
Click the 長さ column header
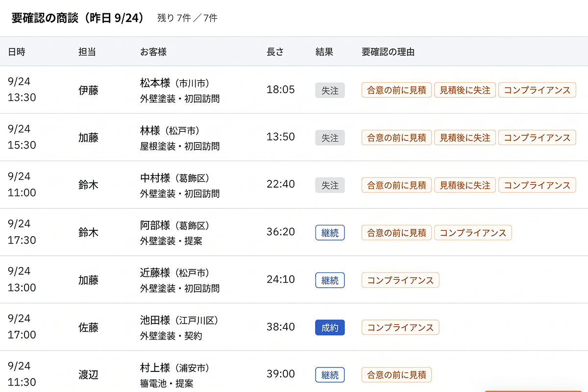[275, 51]
